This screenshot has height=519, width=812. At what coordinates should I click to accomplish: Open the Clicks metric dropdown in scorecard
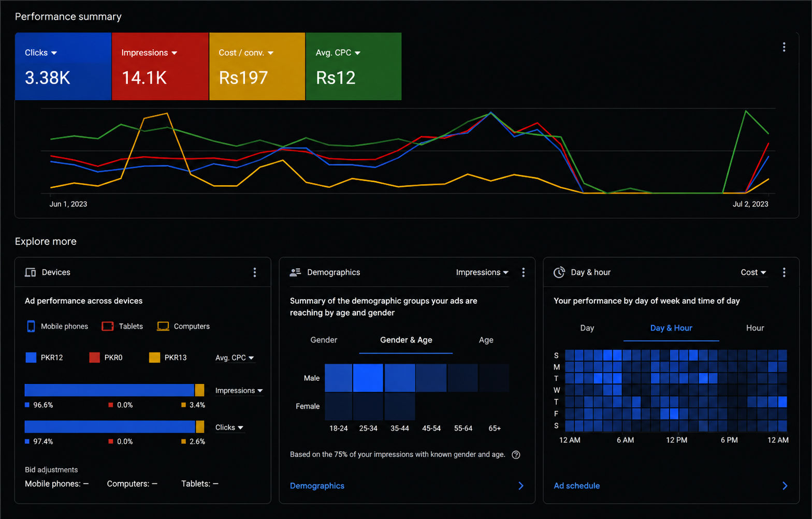(x=41, y=53)
